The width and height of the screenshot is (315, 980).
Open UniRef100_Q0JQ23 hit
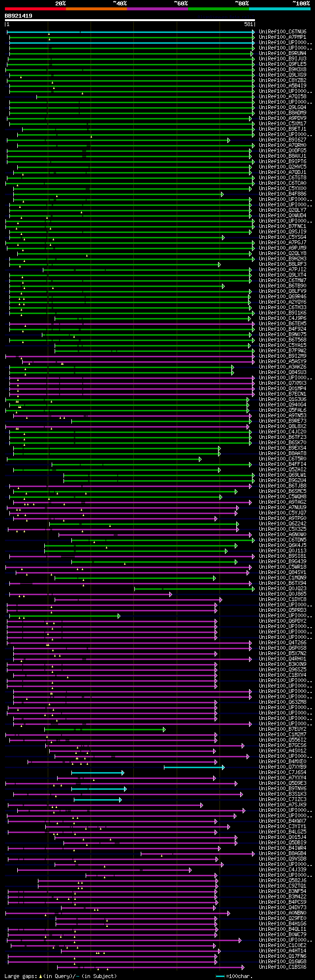tap(283, 589)
